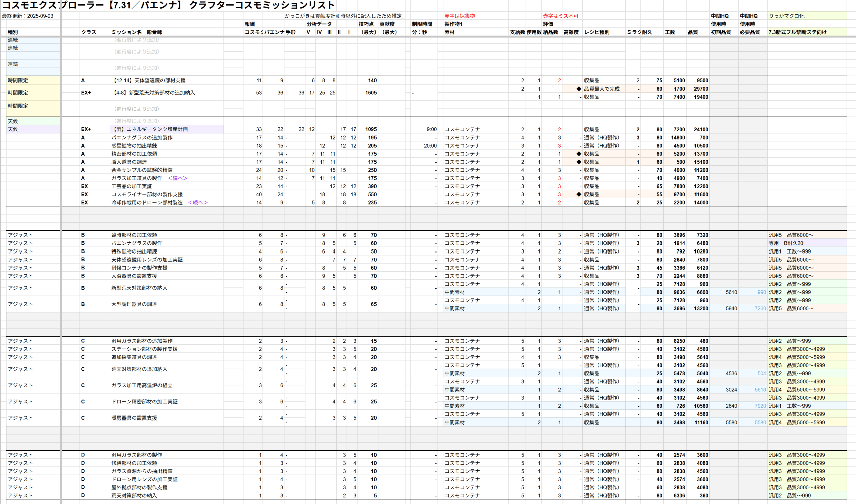Select the りっかマクロ化 header cell
This screenshot has width=856, height=504.
coord(786,16)
